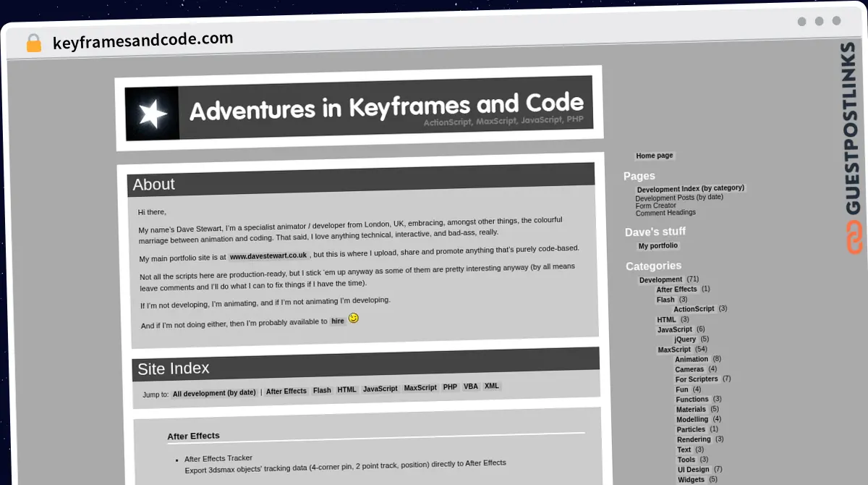Open the Comment Headings page
This screenshot has width=868, height=485.
pyautogui.click(x=665, y=213)
